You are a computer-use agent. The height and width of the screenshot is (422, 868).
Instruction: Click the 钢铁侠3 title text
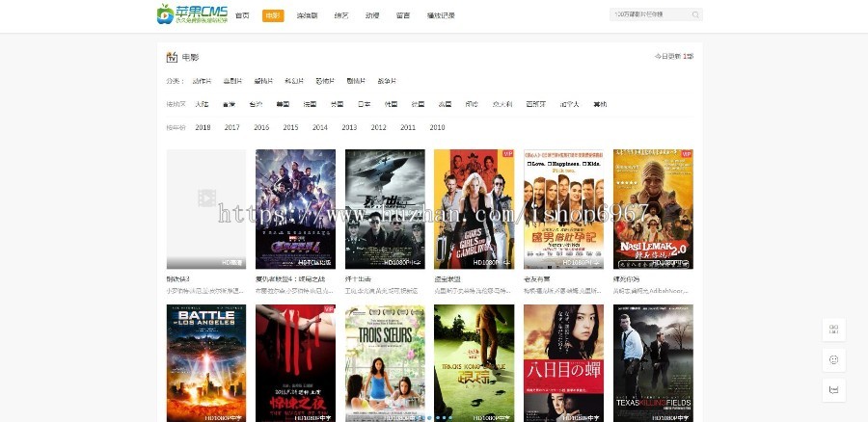pyautogui.click(x=178, y=279)
